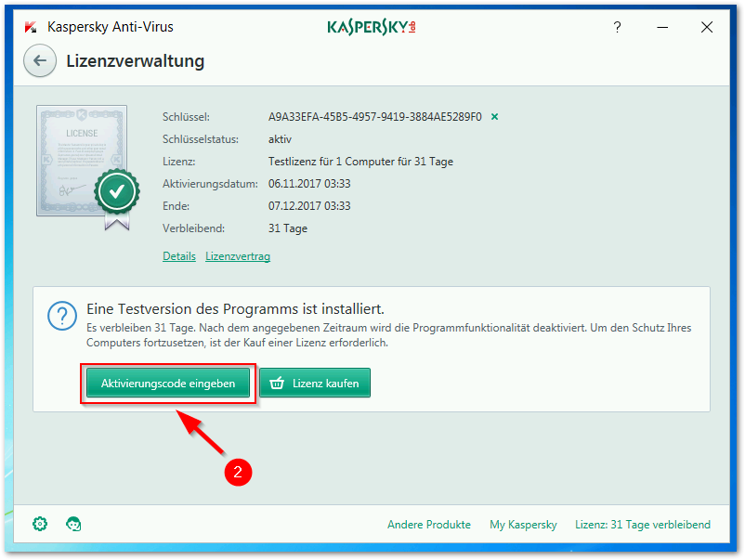Viewport: 745px width, 560px height.
Task: Open help via the question mark
Action: coord(617,27)
